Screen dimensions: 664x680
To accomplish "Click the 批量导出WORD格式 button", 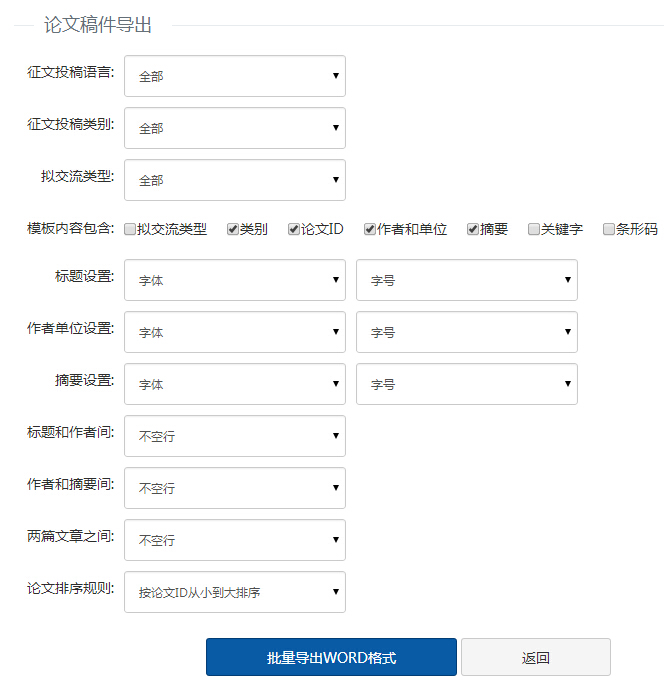I will pyautogui.click(x=331, y=657).
